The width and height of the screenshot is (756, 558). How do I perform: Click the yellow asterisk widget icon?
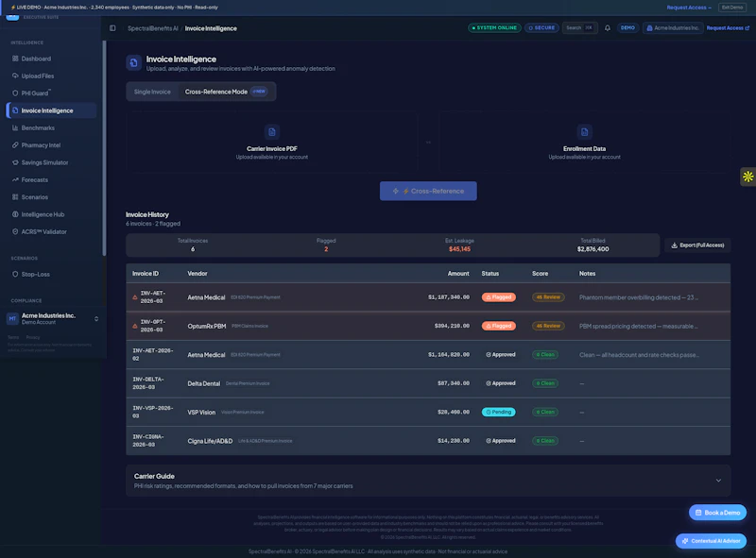click(747, 177)
